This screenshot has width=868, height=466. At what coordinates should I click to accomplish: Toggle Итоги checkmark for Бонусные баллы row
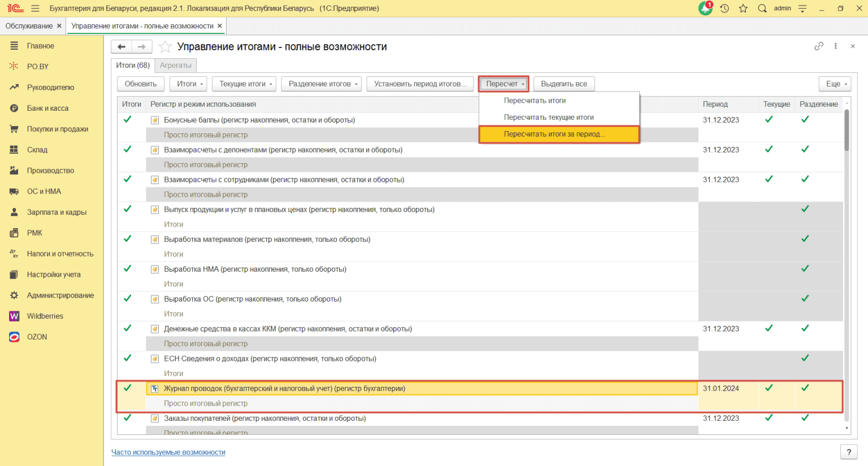coord(128,120)
